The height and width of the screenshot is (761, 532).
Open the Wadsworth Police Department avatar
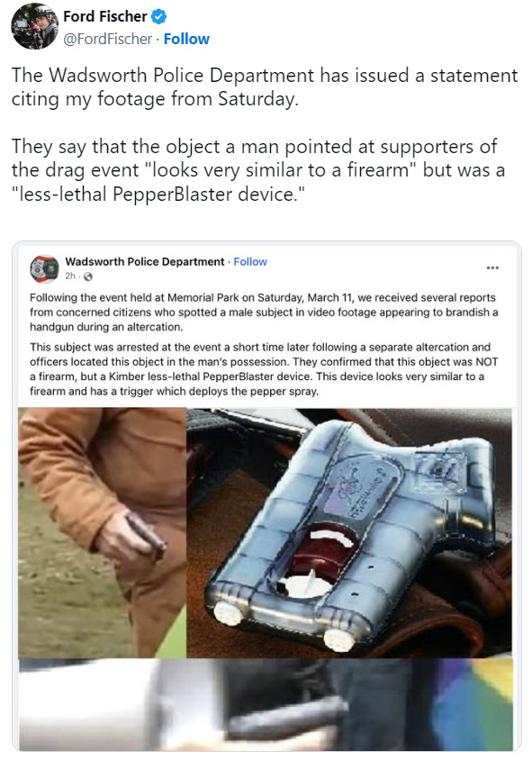44,269
